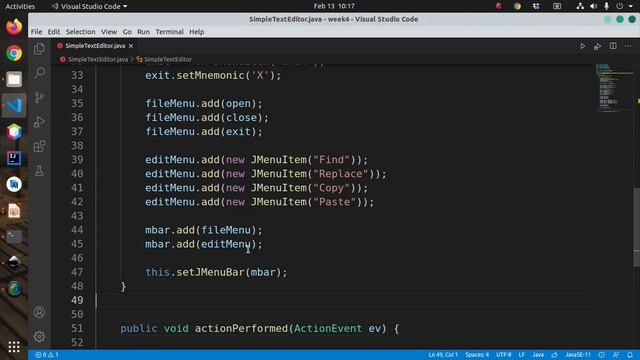Image resolution: width=640 pixels, height=360 pixels.
Task: Open the Terminal menu
Action: 169,31
